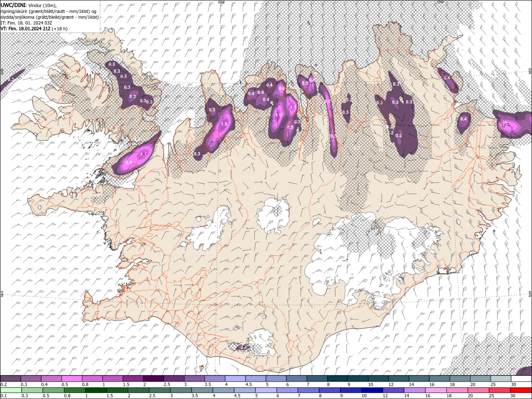532x399 pixels.
Task: Select bright red lower swatch after 30
Action: click(521, 390)
